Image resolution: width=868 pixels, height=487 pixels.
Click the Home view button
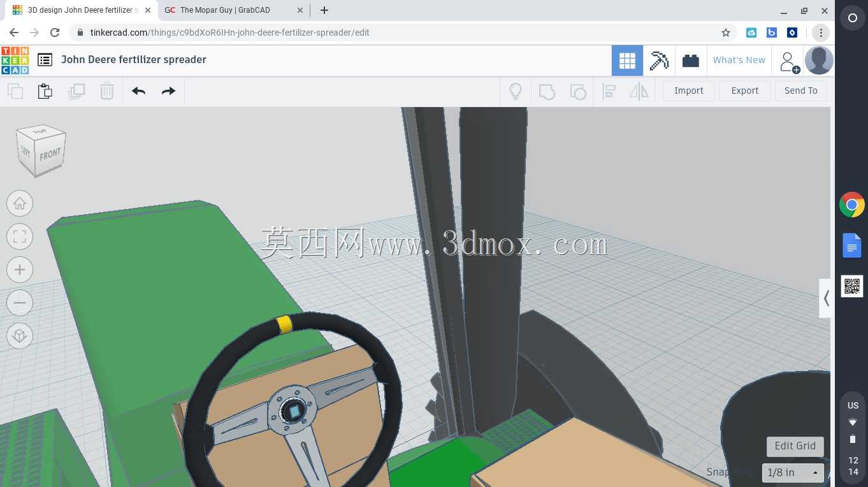pyautogui.click(x=20, y=204)
